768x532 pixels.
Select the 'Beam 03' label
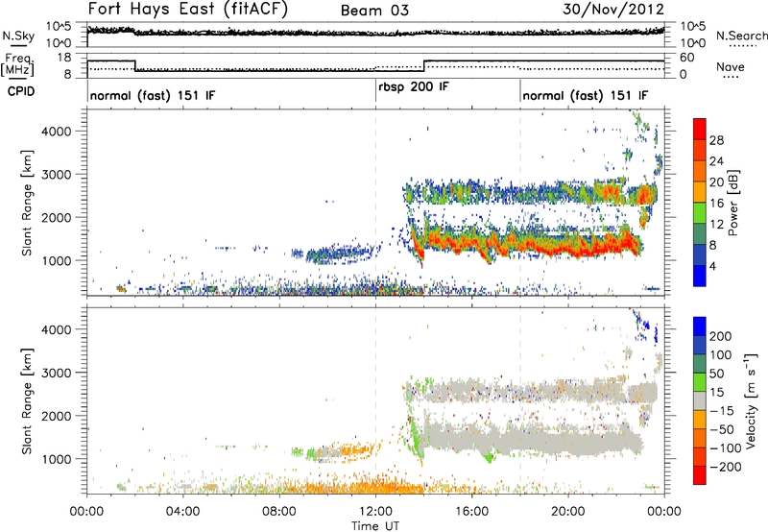tap(374, 11)
